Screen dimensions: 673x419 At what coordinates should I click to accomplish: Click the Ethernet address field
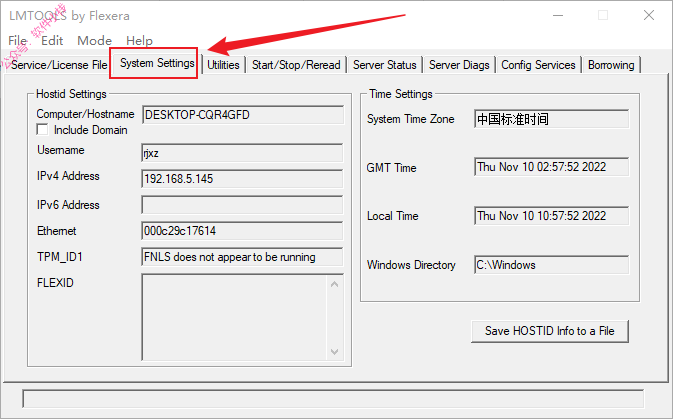click(x=243, y=231)
